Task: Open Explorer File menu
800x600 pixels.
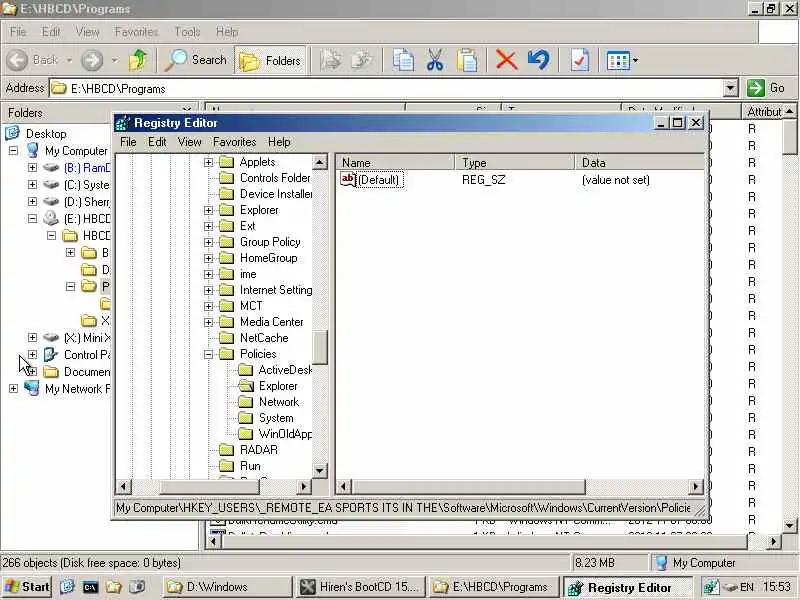Action: pyautogui.click(x=18, y=32)
